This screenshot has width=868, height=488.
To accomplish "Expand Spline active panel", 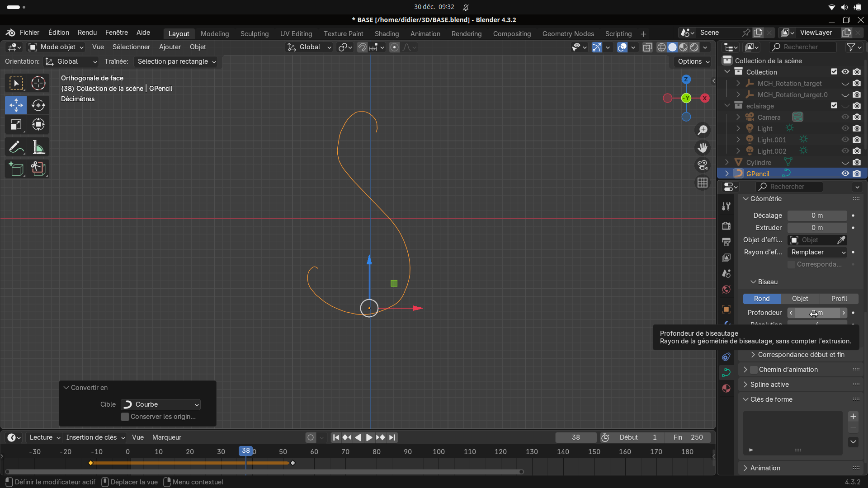I will tap(769, 385).
